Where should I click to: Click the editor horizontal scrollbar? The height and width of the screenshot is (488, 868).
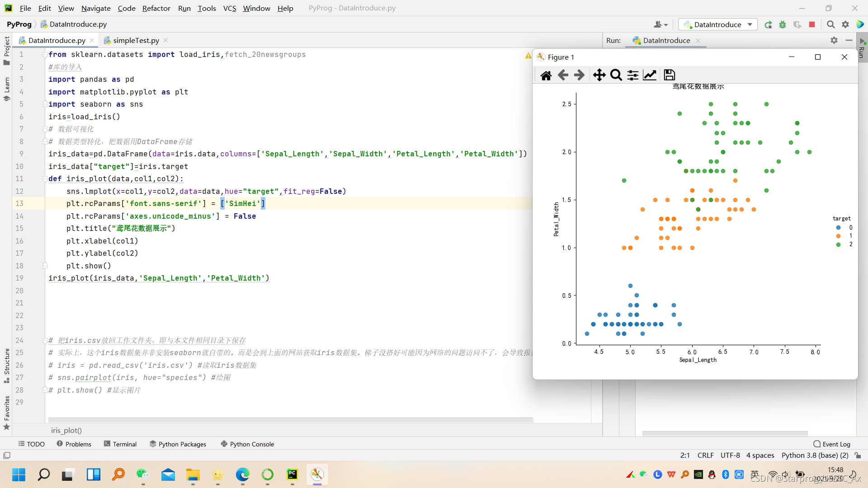click(290, 420)
